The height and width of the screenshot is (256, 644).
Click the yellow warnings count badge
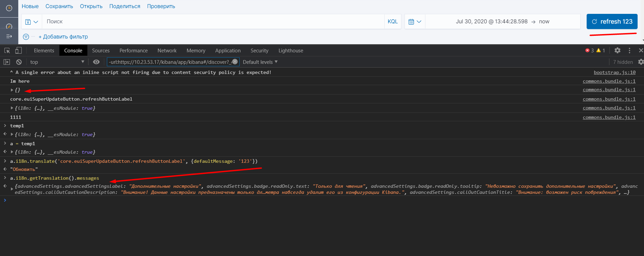[x=601, y=50]
